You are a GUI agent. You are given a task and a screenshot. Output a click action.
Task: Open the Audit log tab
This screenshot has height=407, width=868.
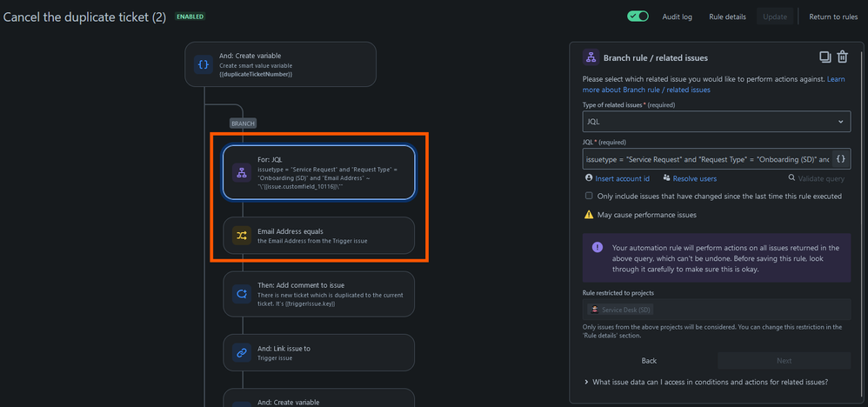(677, 17)
